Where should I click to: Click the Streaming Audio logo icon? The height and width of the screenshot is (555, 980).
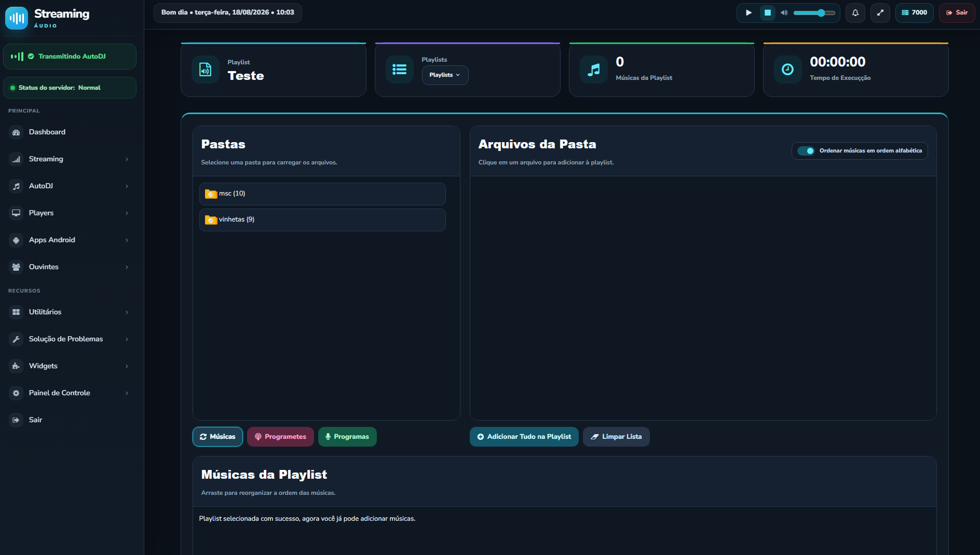pyautogui.click(x=17, y=18)
